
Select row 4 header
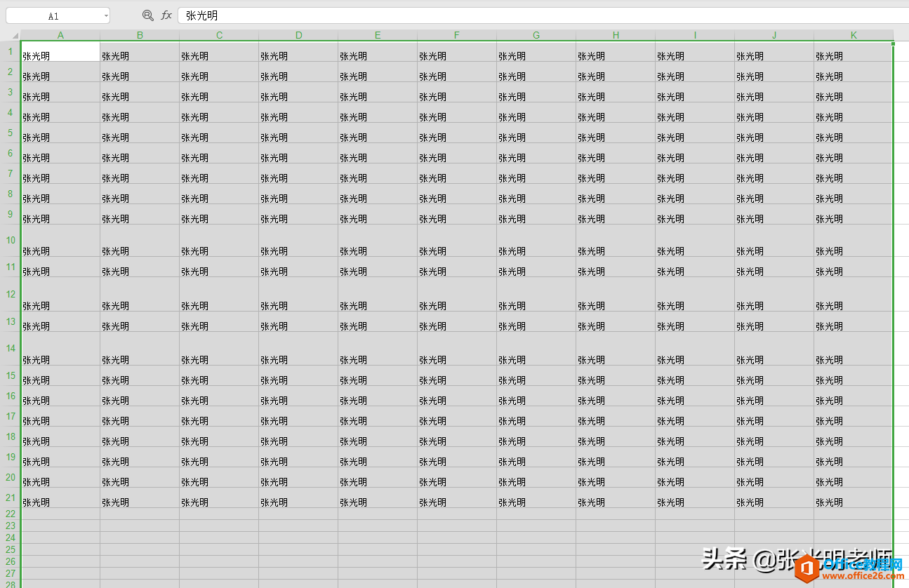(11, 112)
